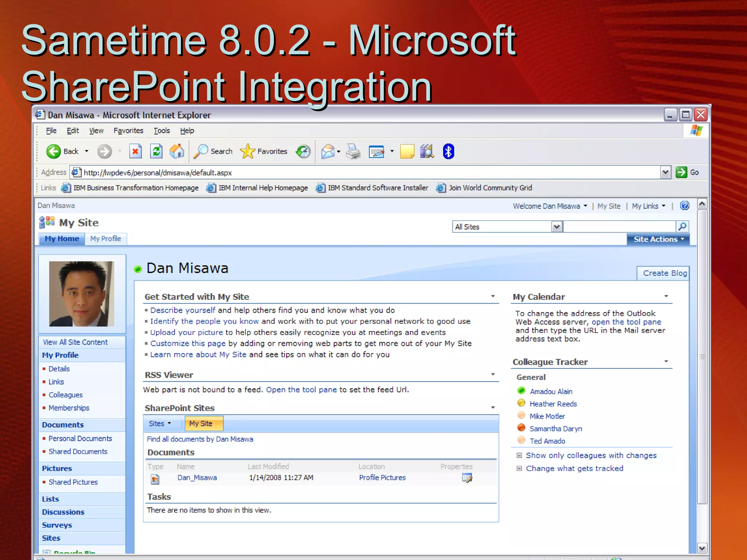Open the Favorites menu
Screen dimensions: 747x560
(128, 131)
